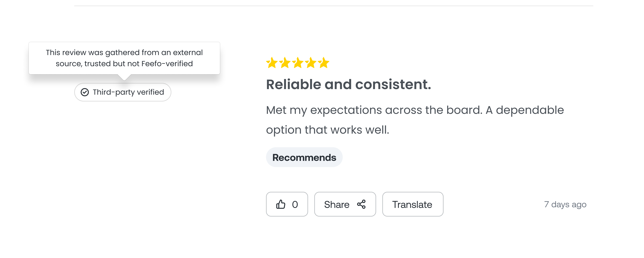The image size is (644, 258).
Task: Click the fourth yellow rating star
Action: (311, 62)
